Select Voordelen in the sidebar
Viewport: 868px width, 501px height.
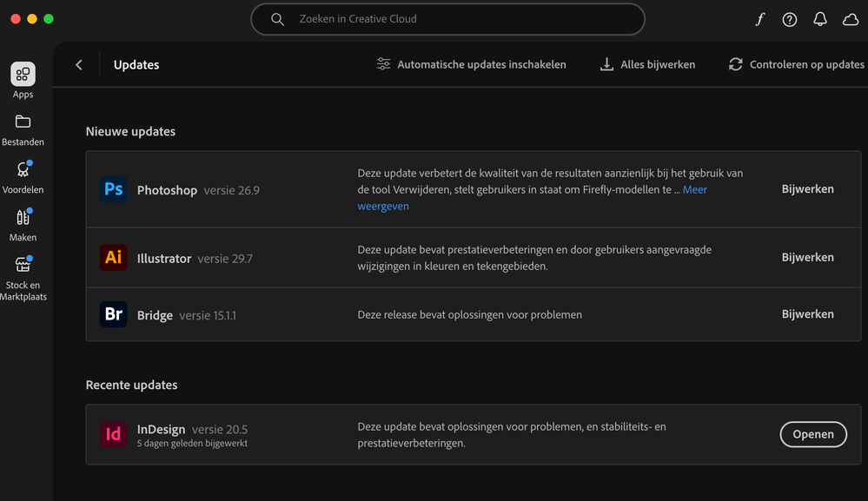(23, 176)
